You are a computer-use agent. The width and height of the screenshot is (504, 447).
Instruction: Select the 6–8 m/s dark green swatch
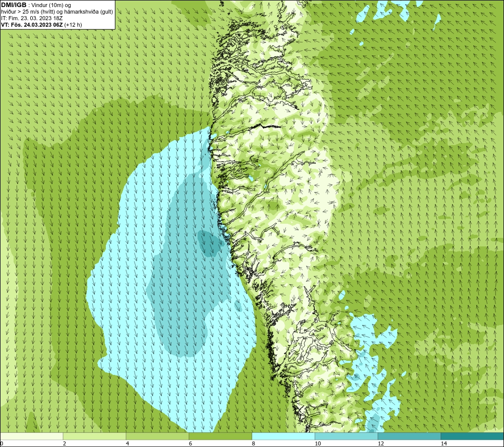(x=221, y=436)
